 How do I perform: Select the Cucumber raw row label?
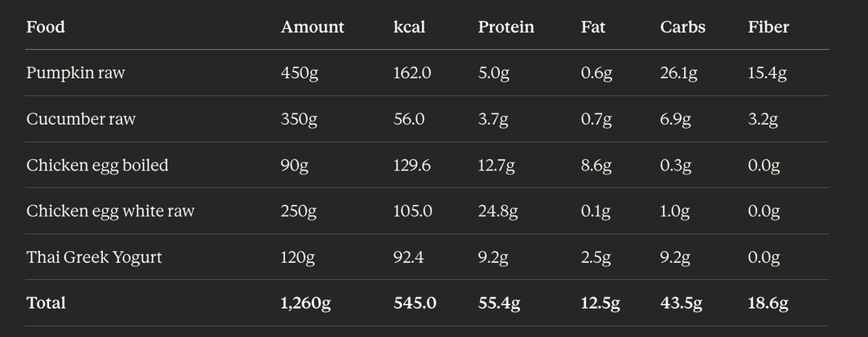[81, 119]
